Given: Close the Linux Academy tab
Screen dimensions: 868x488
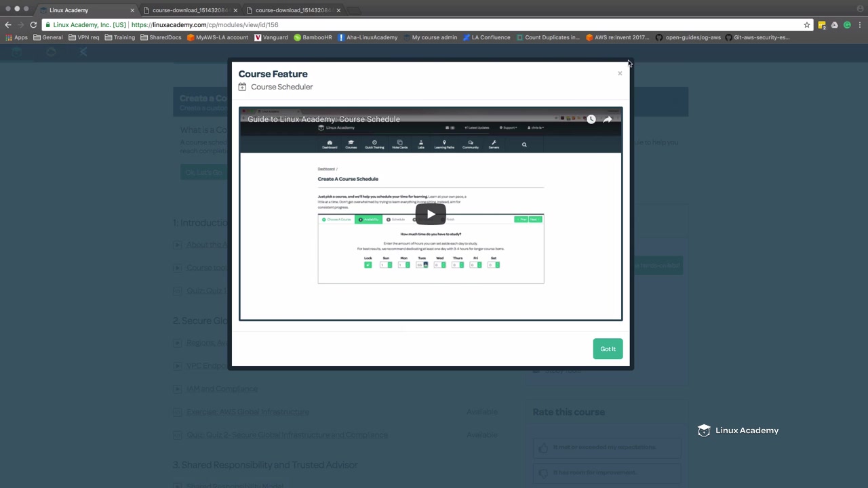Looking at the screenshot, I should 132,10.
